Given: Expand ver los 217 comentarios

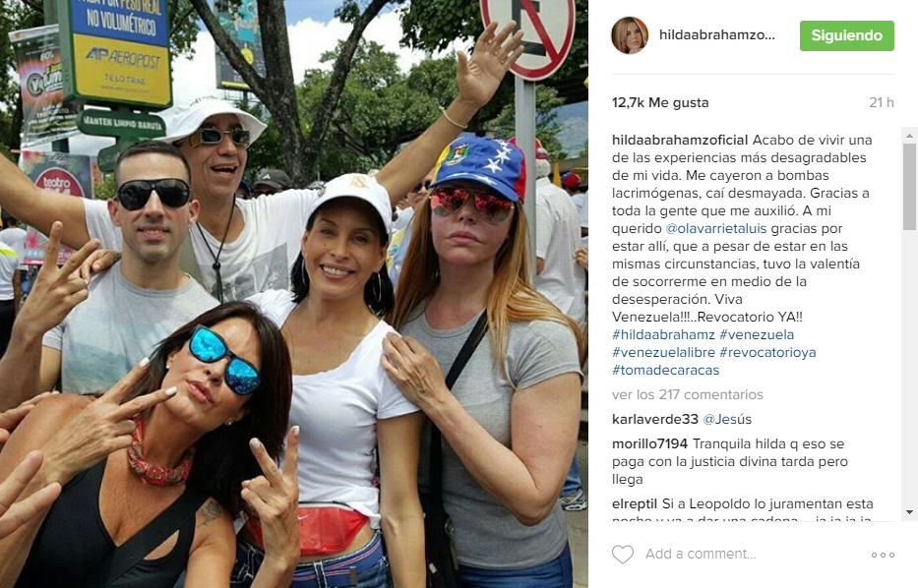Looking at the screenshot, I should click(688, 395).
